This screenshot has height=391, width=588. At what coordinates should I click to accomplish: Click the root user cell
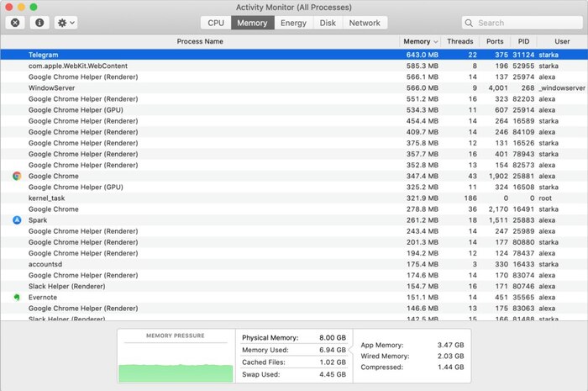(545, 198)
